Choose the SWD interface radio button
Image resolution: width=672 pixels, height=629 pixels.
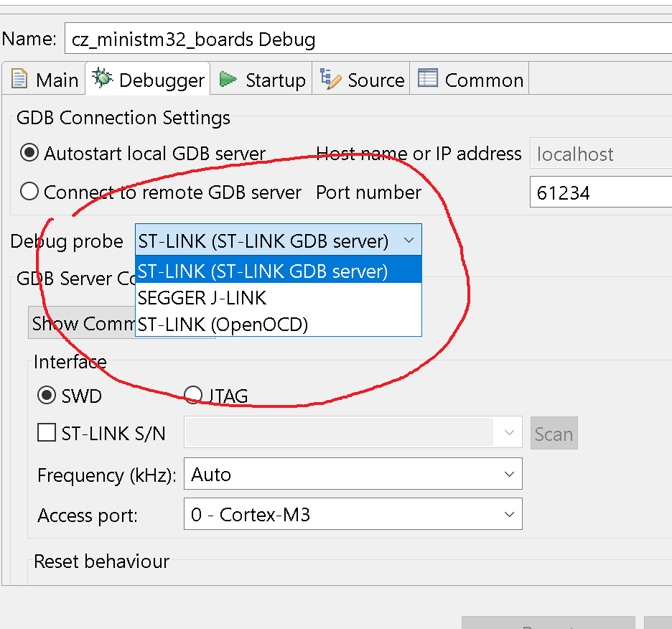46,396
